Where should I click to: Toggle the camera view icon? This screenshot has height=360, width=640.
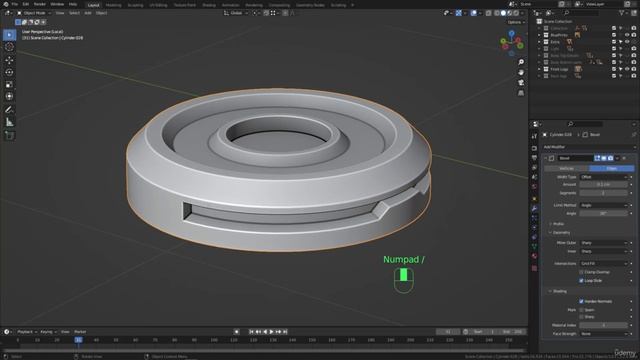pyautogui.click(x=521, y=83)
